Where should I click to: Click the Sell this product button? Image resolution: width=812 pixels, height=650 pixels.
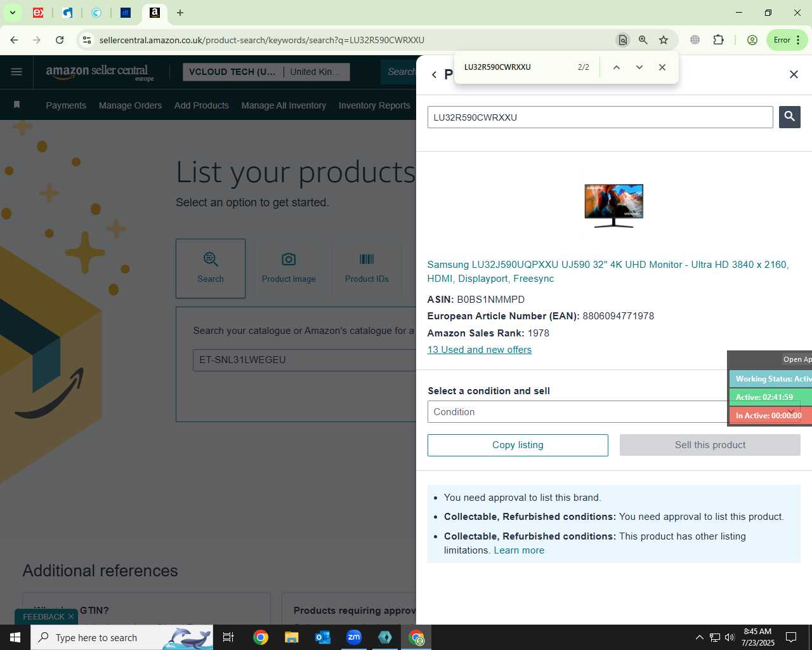710,445
